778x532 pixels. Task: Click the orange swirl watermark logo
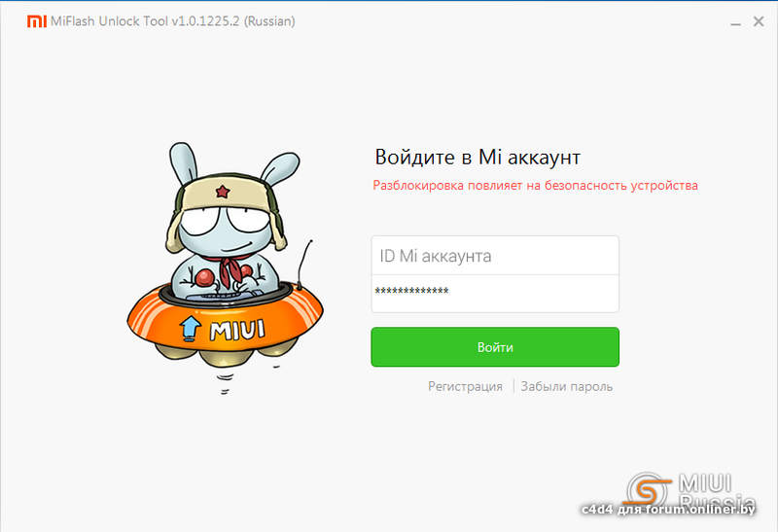(x=648, y=490)
